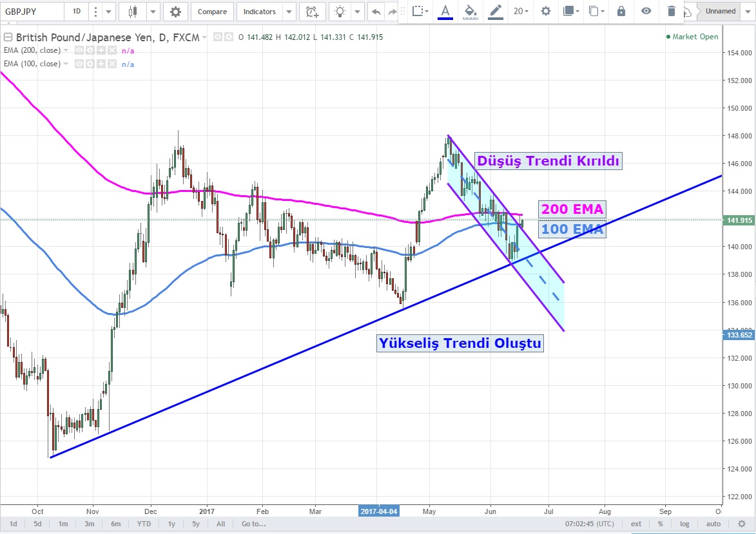Viewport: 756px width, 534px height.
Task: Expand the Unnamed layout dropdown arrow
Action: click(x=747, y=12)
